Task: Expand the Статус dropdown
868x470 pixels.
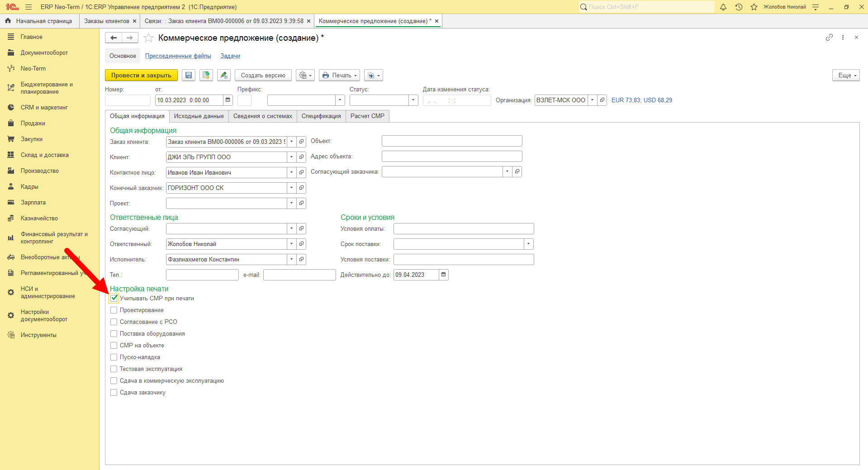Action: (413, 100)
